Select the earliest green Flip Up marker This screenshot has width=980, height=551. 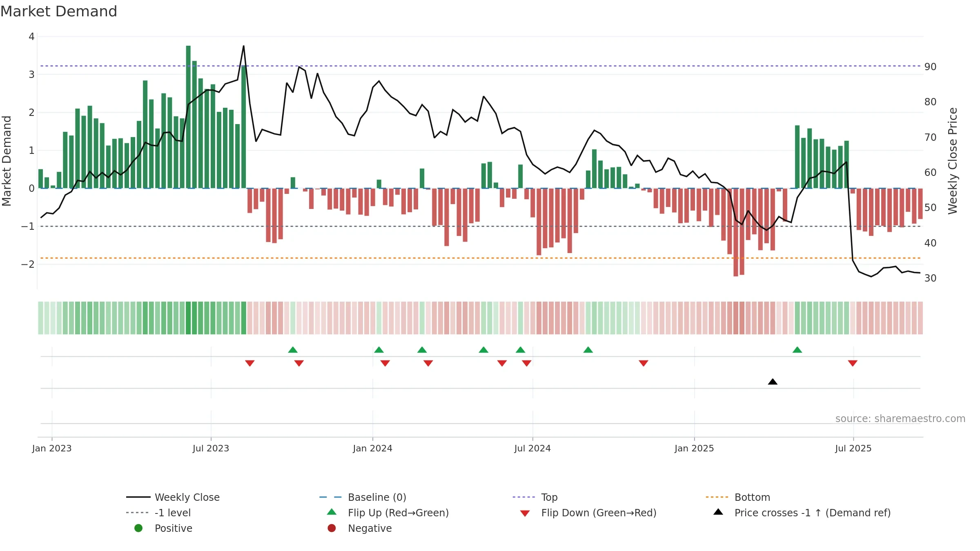293,350
